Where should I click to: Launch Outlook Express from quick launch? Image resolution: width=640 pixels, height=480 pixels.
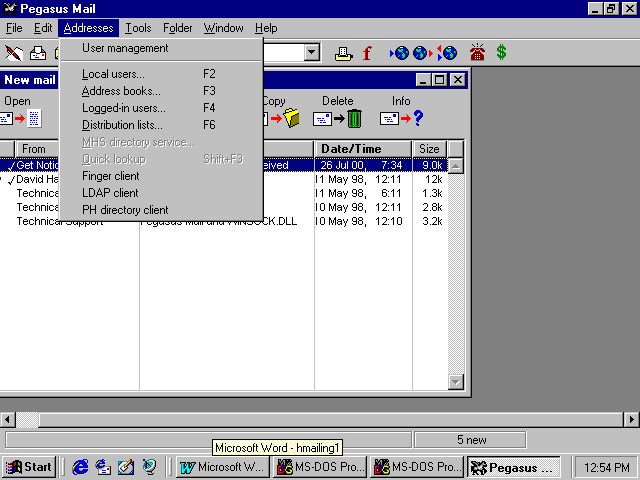pos(103,467)
